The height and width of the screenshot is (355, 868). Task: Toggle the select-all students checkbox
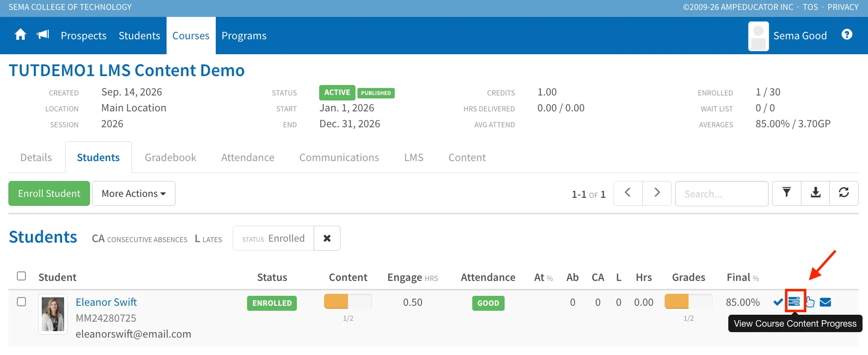21,276
